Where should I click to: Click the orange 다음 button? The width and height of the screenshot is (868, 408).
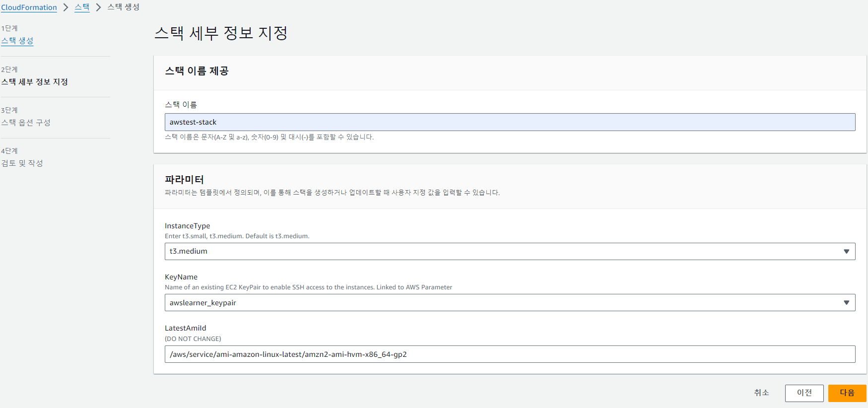tap(847, 393)
